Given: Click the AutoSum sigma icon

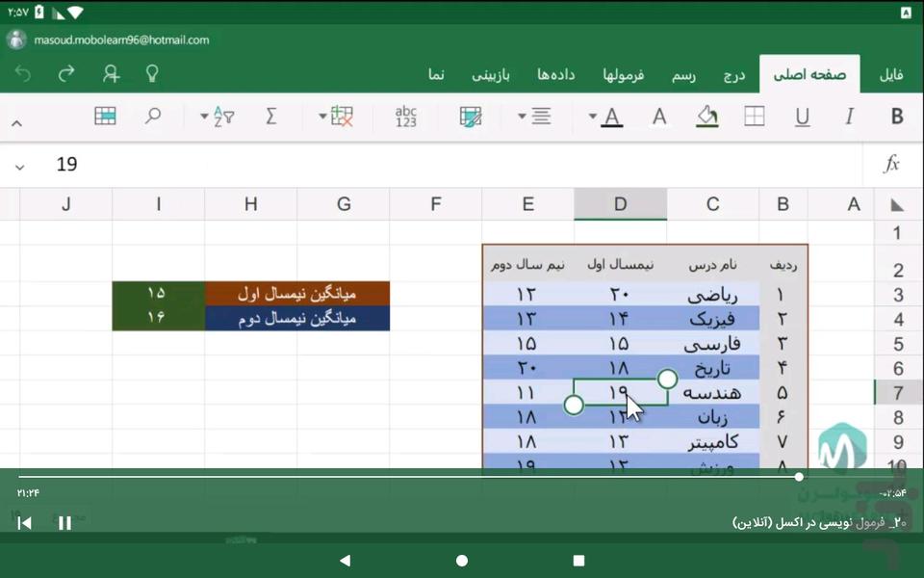Looking at the screenshot, I should click(x=270, y=117).
